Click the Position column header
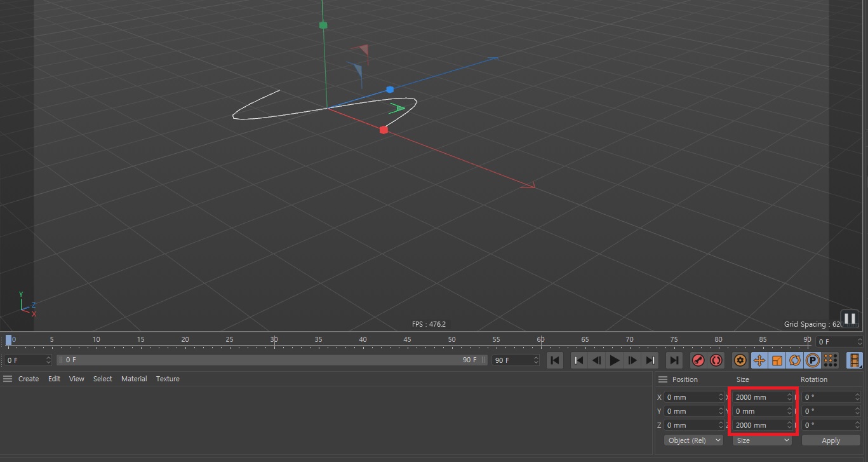 click(685, 379)
